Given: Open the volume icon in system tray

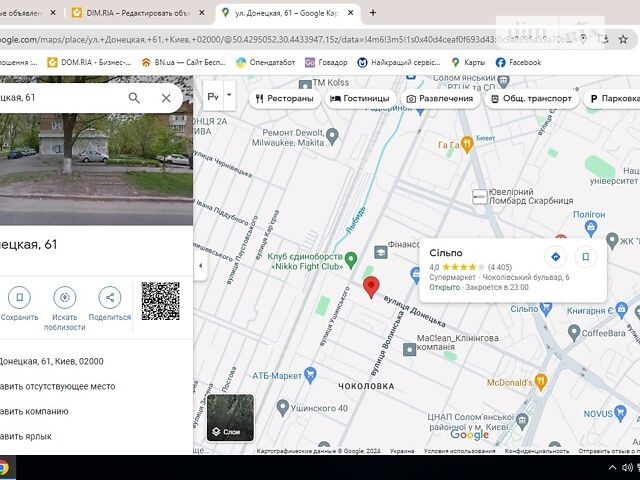Looking at the screenshot, I should coord(627,468).
